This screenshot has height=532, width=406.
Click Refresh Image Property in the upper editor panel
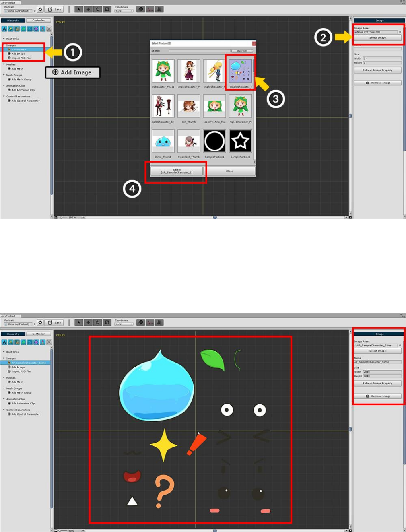377,70
